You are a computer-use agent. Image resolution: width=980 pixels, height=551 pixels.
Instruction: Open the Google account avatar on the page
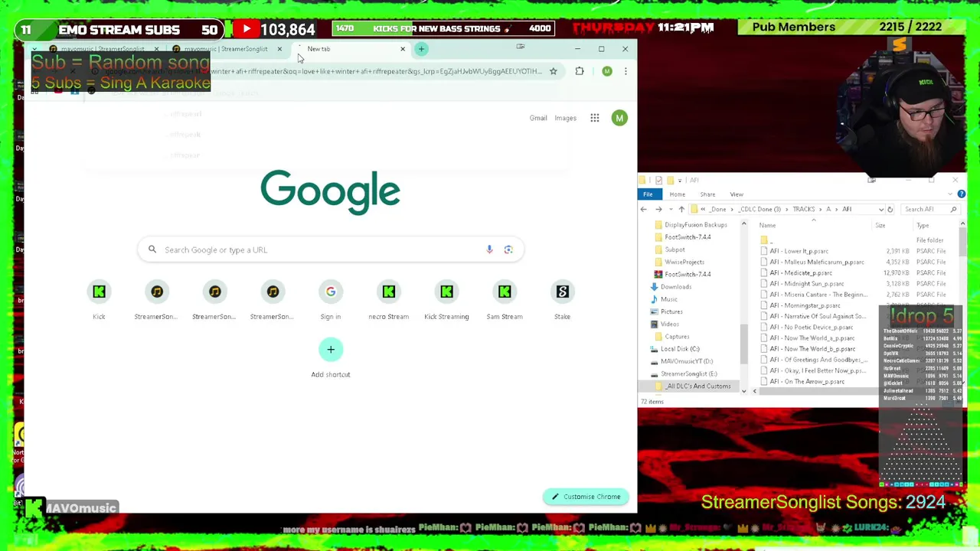[619, 118]
